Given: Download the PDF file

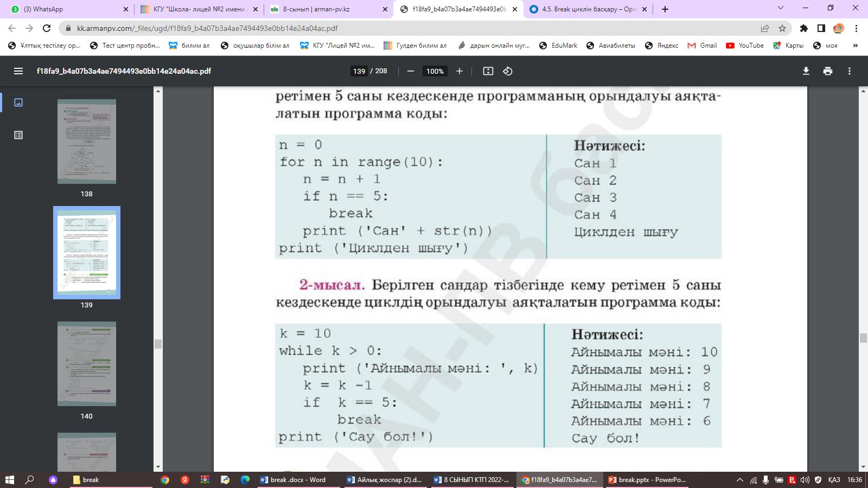Looking at the screenshot, I should coord(806,71).
